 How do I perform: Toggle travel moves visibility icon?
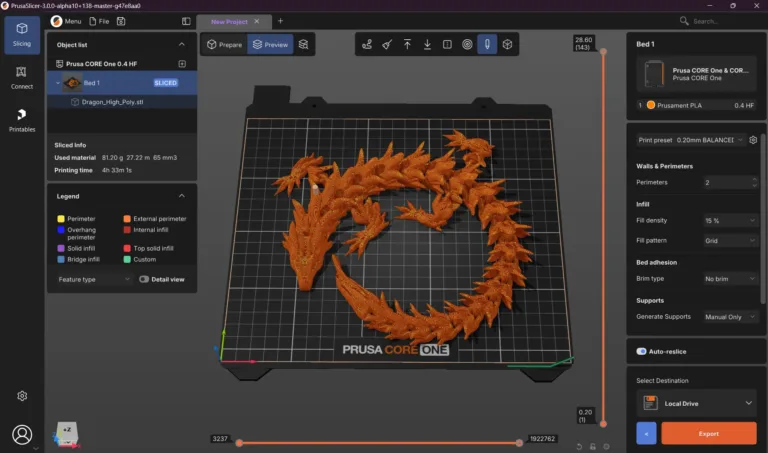click(367, 45)
